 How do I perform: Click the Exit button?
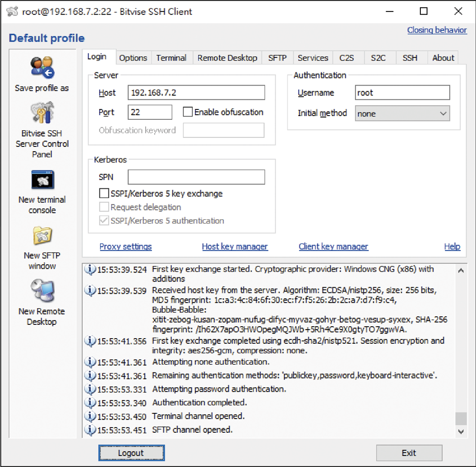click(409, 453)
